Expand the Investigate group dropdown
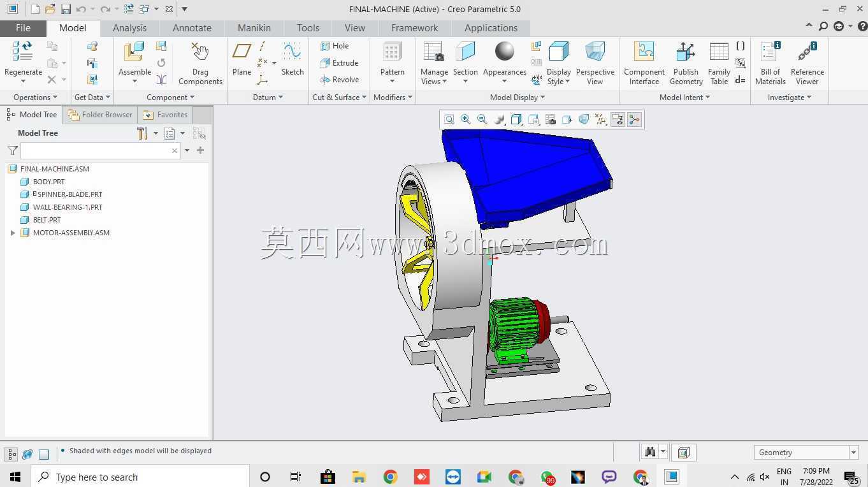Screen dimensions: 868x487 pyautogui.click(x=790, y=98)
